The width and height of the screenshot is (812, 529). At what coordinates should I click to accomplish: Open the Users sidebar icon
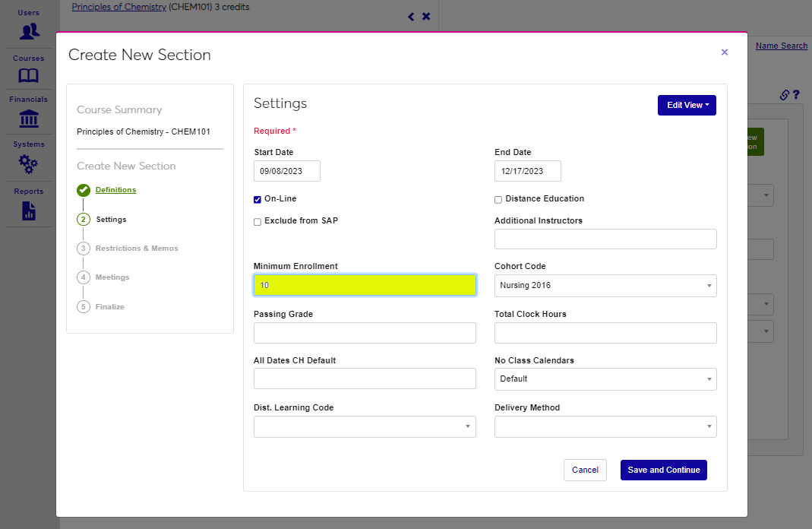(x=29, y=31)
